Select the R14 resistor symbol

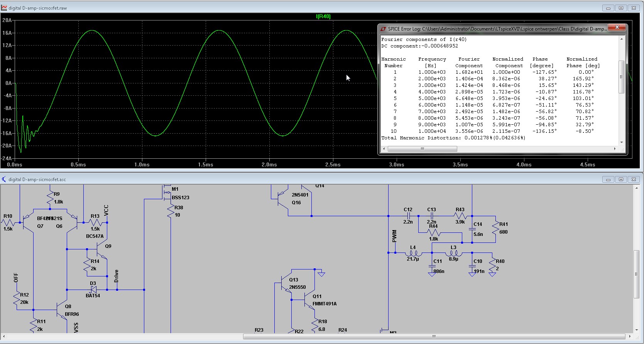88,265
